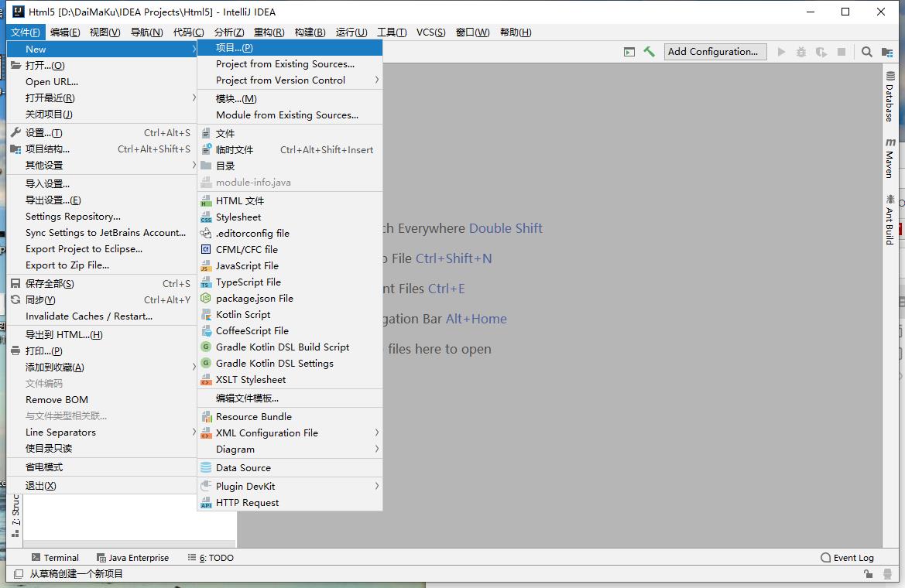Open the 视图(V) menu

click(105, 32)
